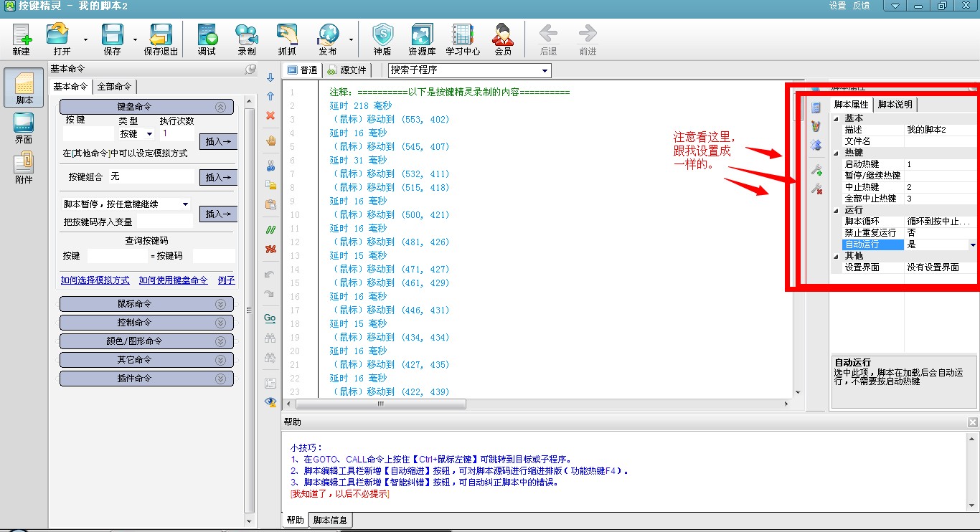Viewport: 980px width, 532px height.
Task: Click the 执行次数 input field
Action: click(x=177, y=133)
